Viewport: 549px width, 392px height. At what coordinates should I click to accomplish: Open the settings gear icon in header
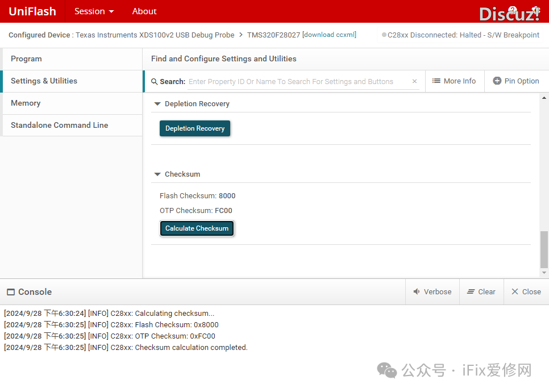535,10
